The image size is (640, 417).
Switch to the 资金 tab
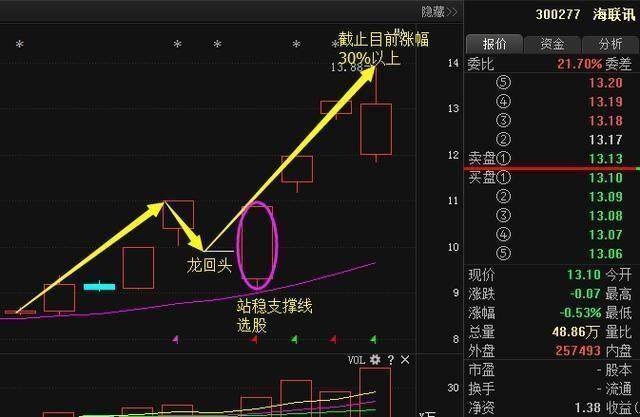point(552,44)
